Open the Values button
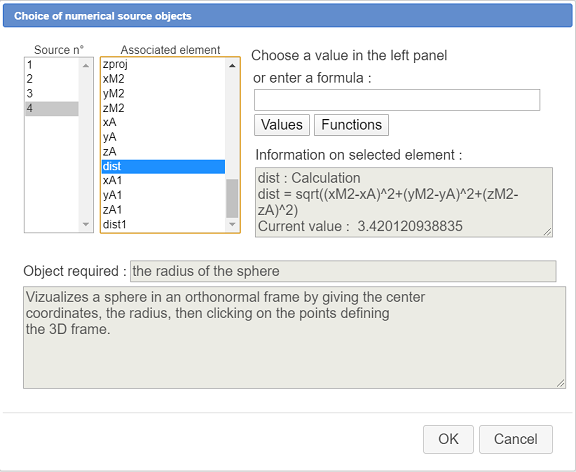Image resolution: width=576 pixels, height=472 pixels. point(282,125)
